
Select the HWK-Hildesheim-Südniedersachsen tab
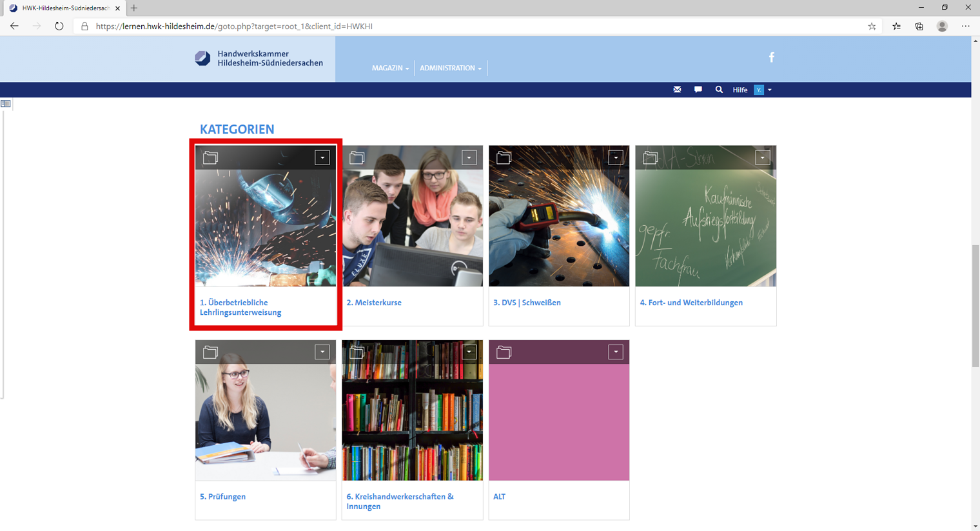pos(63,8)
